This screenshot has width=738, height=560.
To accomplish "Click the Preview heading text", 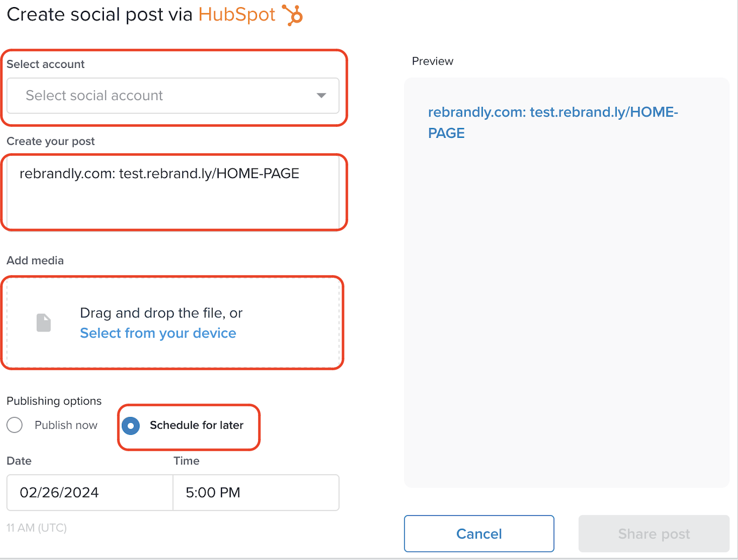I will tap(432, 61).
